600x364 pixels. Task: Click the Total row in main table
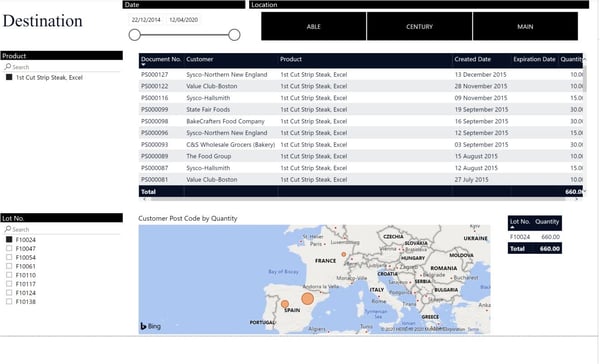click(x=361, y=191)
